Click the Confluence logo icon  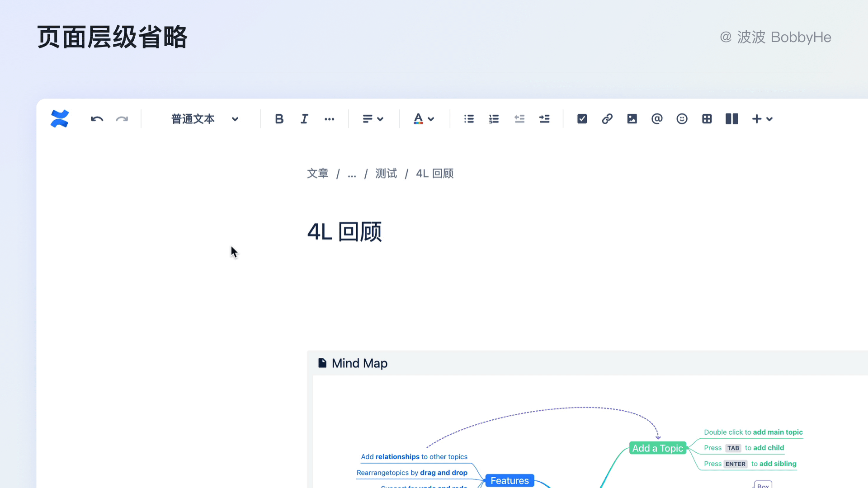[x=59, y=119]
